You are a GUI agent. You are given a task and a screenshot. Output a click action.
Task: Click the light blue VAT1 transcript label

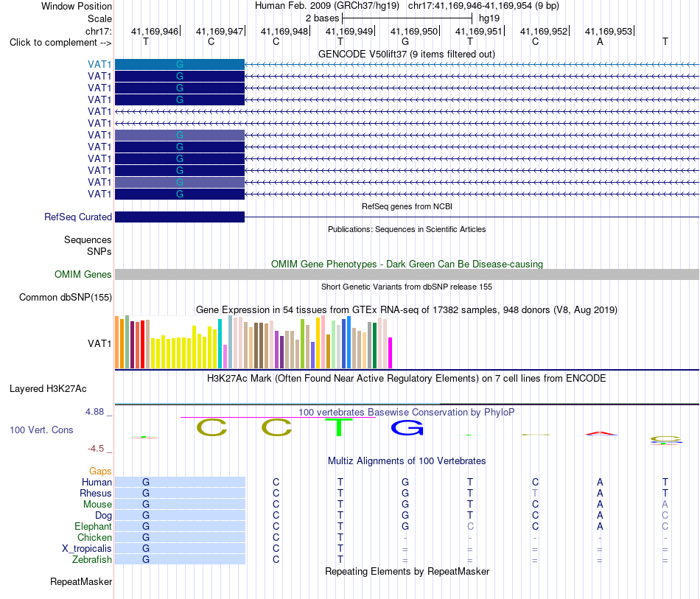click(99, 64)
